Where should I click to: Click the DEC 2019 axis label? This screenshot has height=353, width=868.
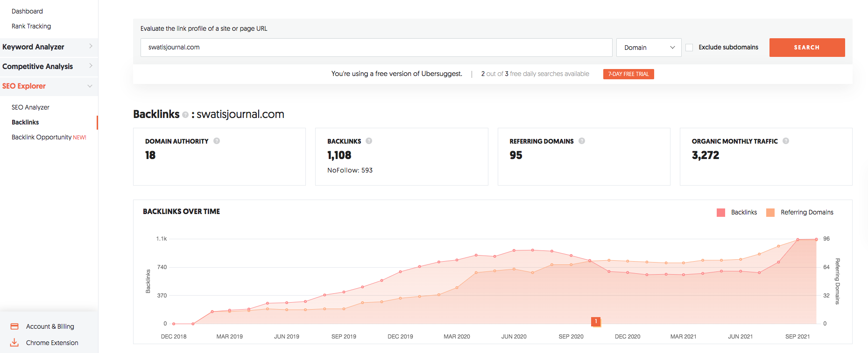[400, 337]
